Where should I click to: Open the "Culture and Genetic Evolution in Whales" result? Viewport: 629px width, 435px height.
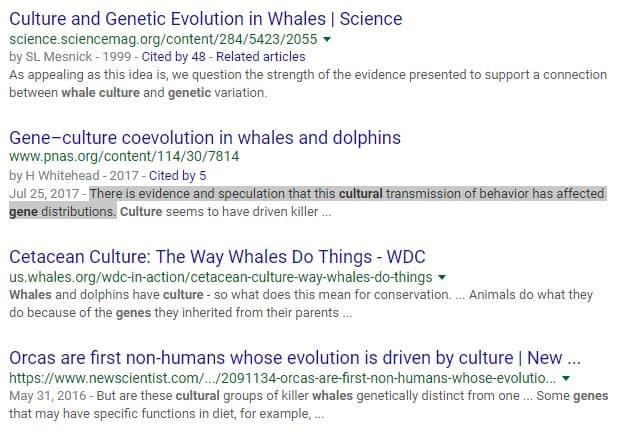(x=205, y=19)
